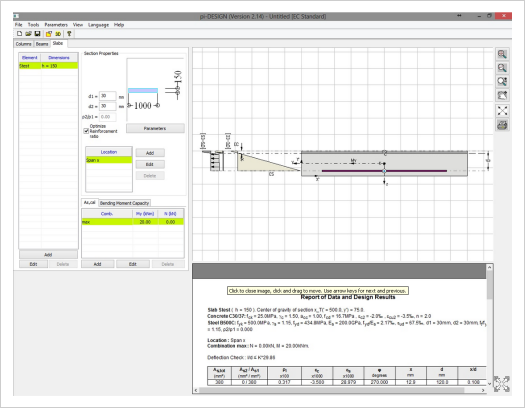
Task: Switch to the Columns tab
Action: [23, 44]
